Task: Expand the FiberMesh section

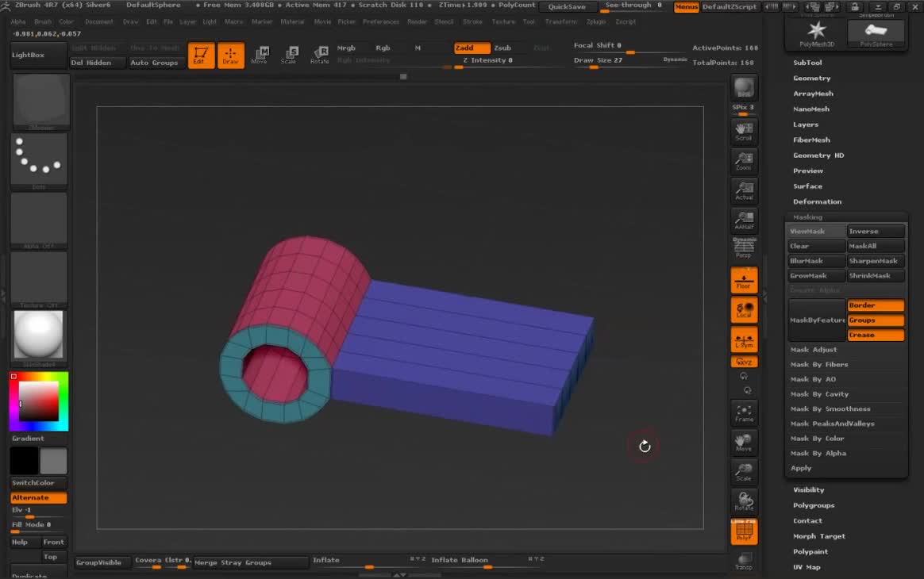Action: point(811,140)
